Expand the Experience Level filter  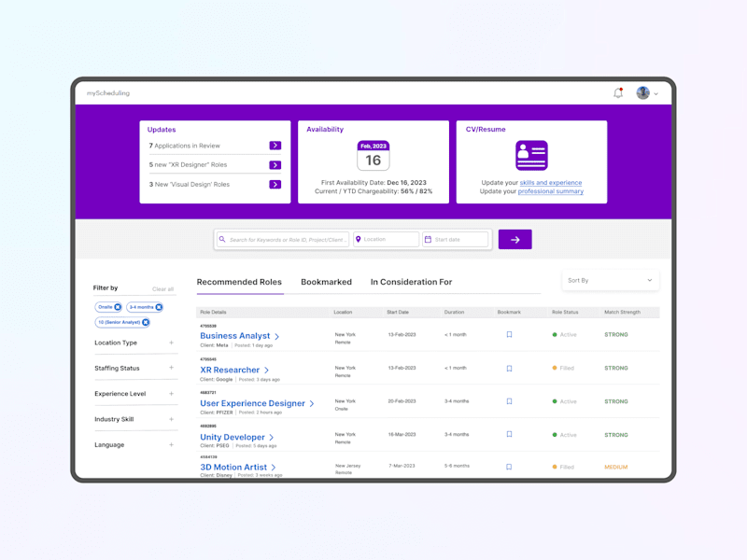[171, 394]
